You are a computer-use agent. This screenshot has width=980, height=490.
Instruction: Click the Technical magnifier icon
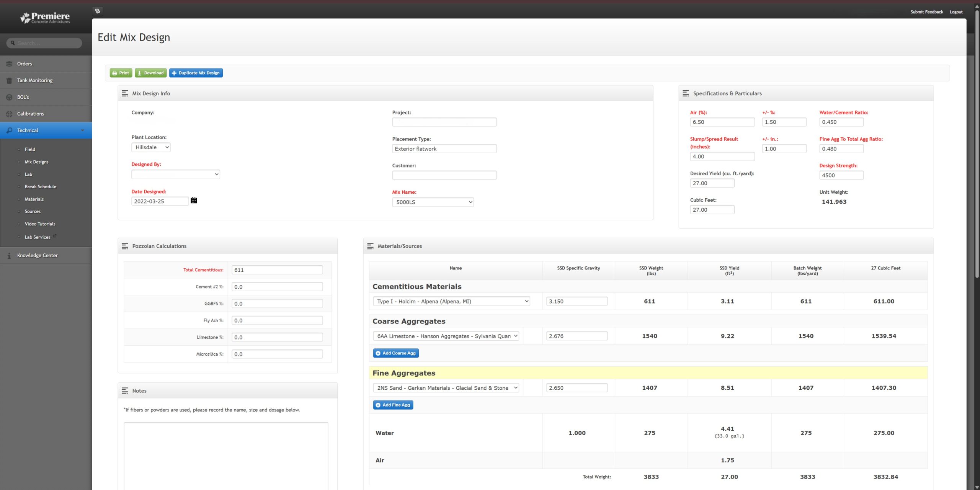(9, 131)
